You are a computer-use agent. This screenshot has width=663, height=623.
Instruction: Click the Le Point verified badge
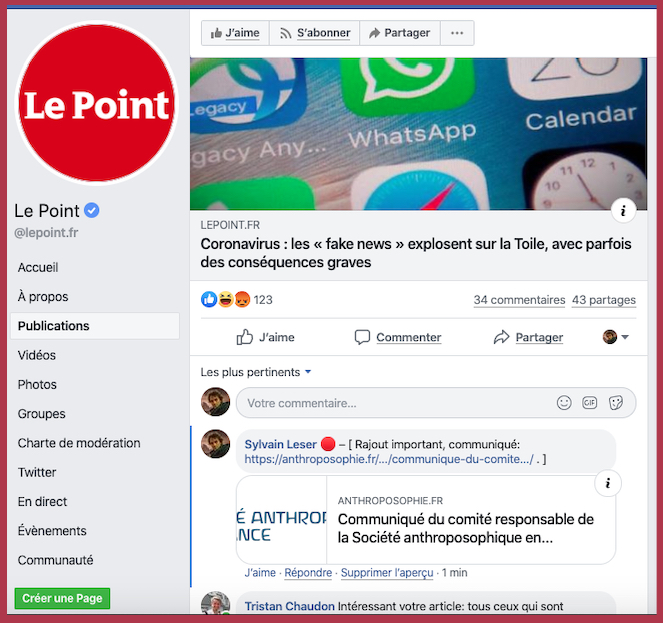click(92, 210)
